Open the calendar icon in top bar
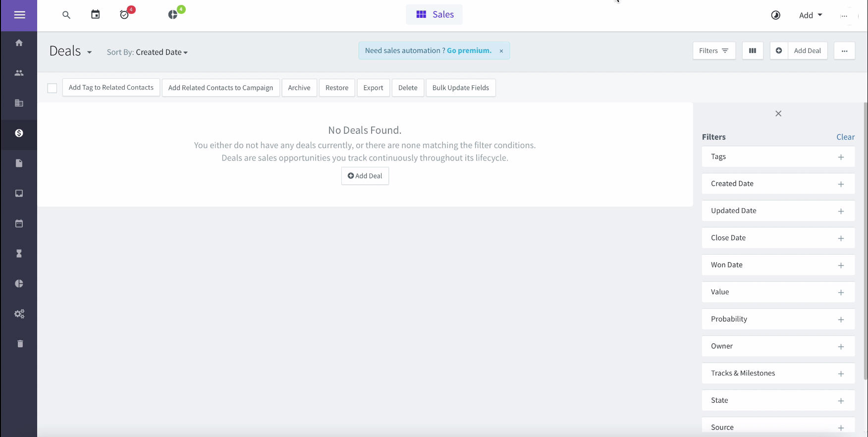This screenshot has width=868, height=437. pyautogui.click(x=96, y=14)
